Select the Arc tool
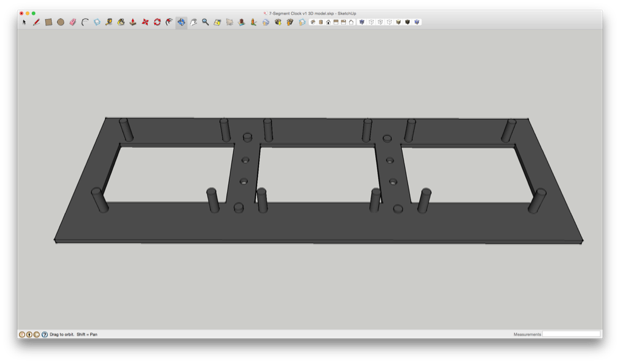The image size is (620, 363). [85, 22]
